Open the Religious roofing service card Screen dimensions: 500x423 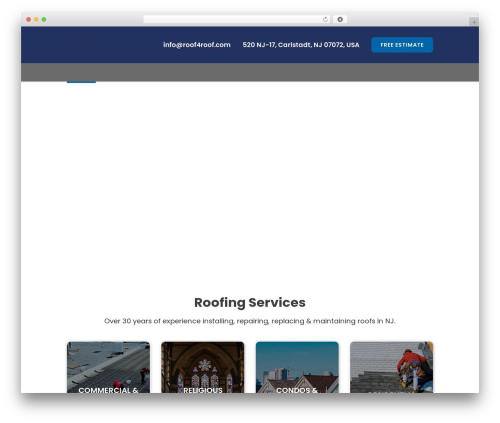(203, 367)
